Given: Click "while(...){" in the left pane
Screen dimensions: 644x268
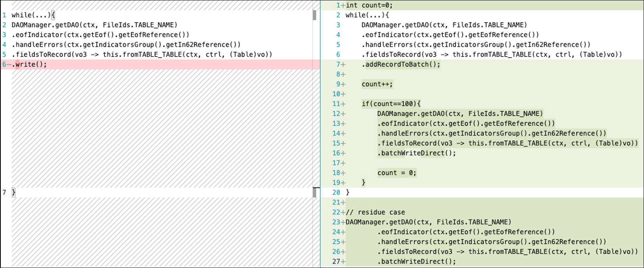Looking at the screenshot, I should [x=33, y=15].
